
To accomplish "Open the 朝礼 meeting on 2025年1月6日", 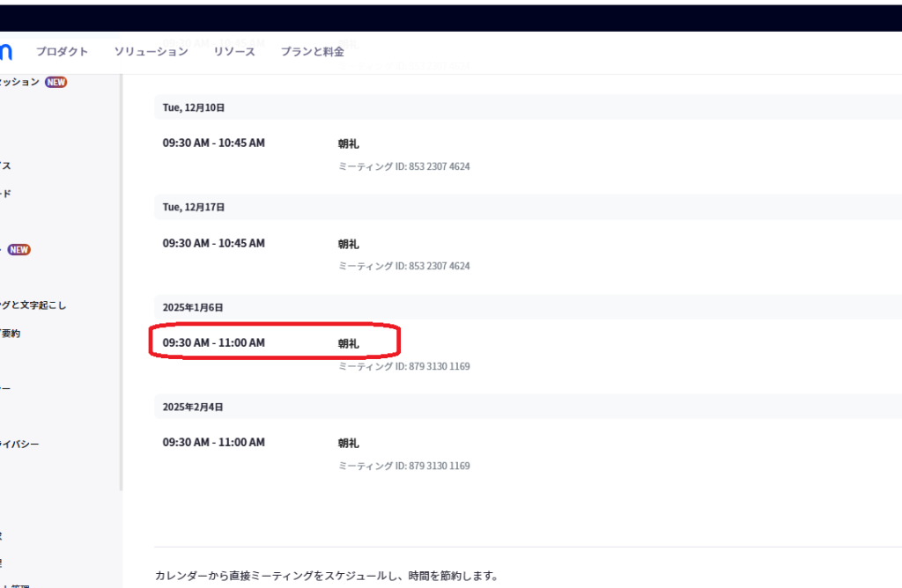I will pyautogui.click(x=349, y=344).
